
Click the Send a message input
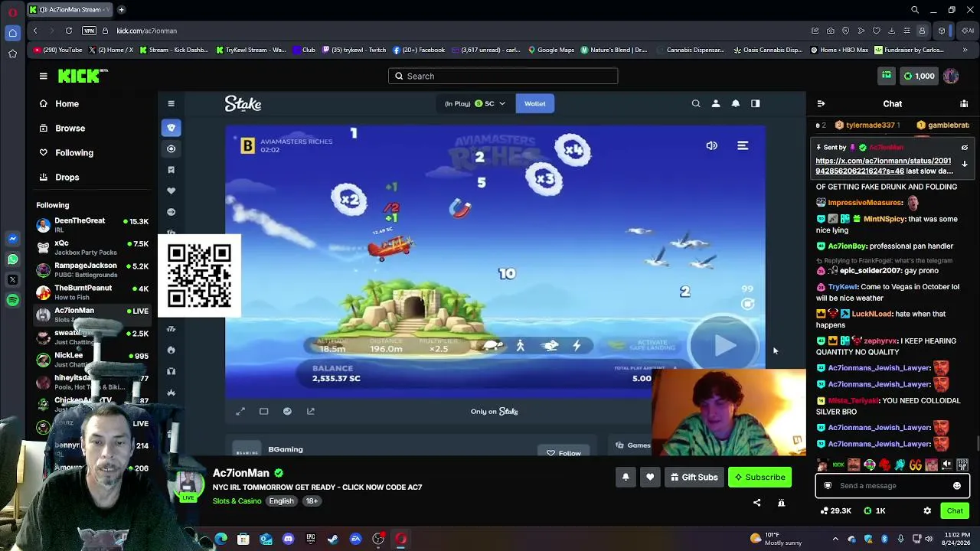click(893, 485)
